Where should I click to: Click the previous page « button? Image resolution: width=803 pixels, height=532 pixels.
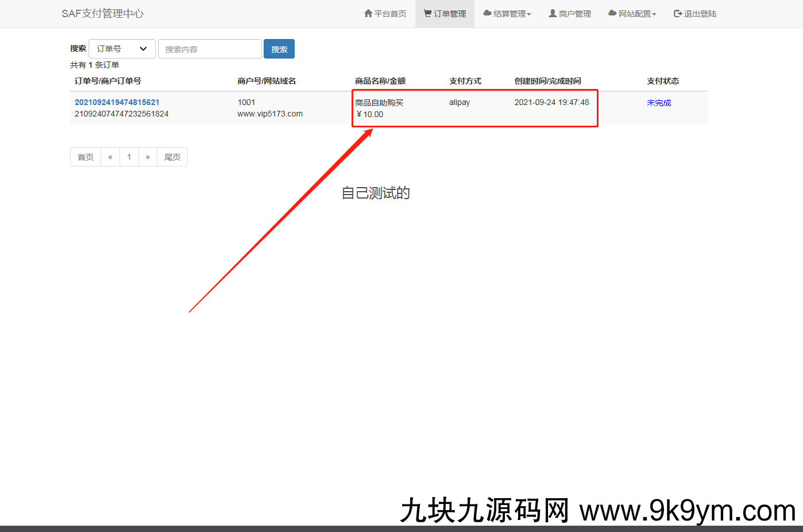[110, 157]
